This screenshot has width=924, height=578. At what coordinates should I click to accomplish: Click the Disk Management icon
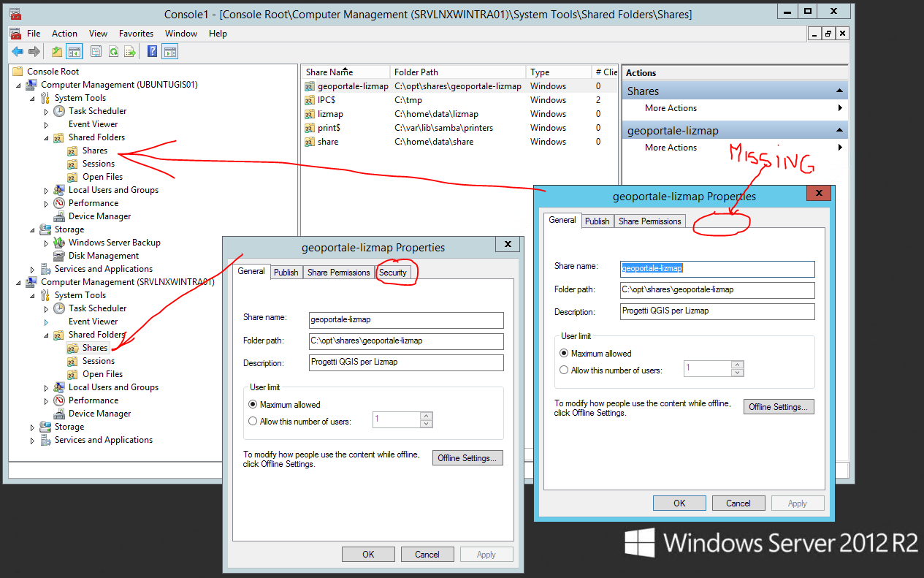pos(59,256)
